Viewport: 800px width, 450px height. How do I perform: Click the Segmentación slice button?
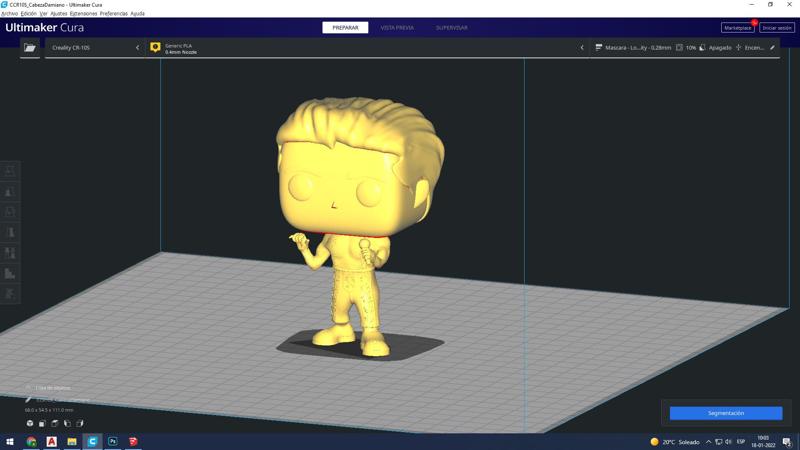(x=726, y=413)
